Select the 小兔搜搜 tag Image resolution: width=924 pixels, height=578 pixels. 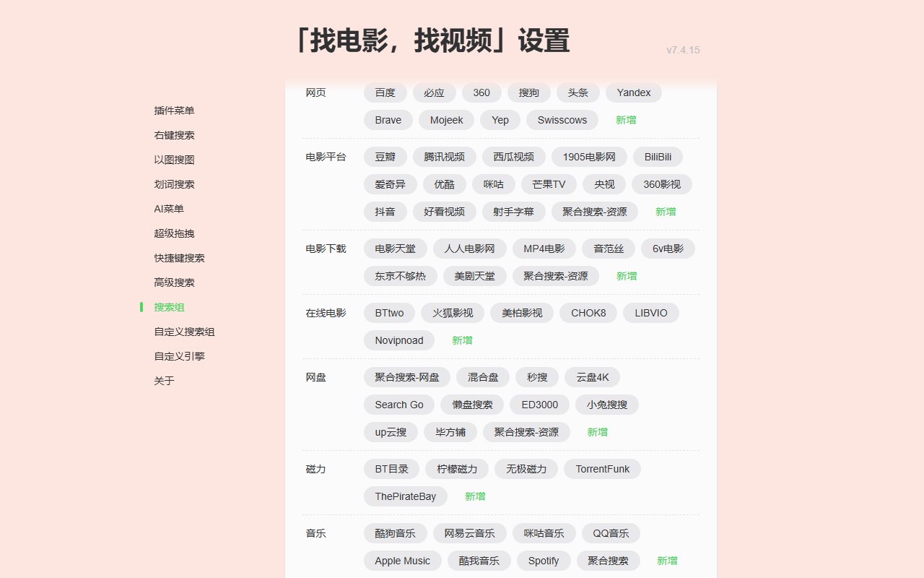pyautogui.click(x=607, y=405)
